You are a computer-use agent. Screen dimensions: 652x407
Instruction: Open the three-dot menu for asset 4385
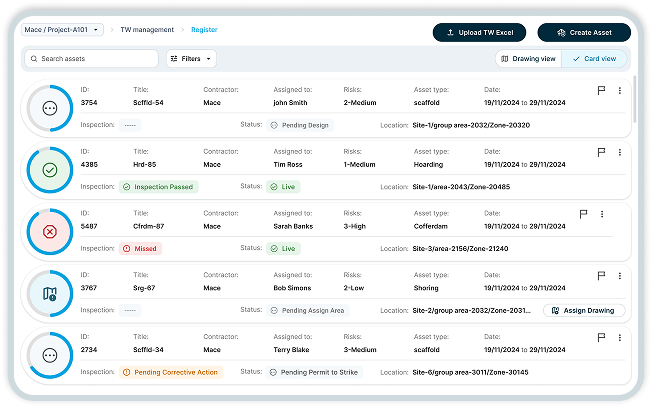pyautogui.click(x=619, y=152)
